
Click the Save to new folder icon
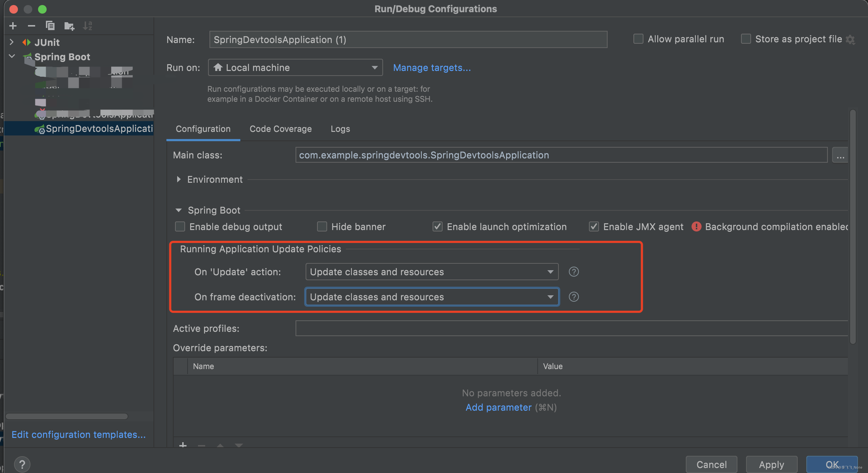[69, 26]
